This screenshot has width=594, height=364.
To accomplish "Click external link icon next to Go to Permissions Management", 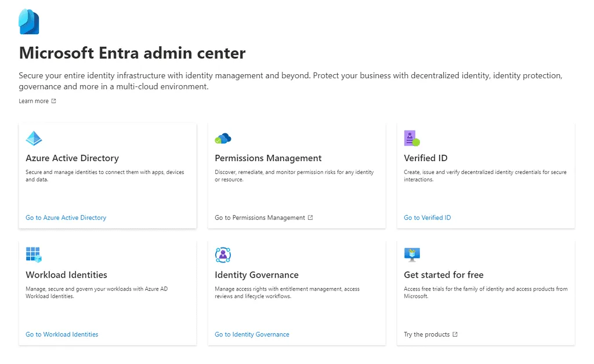I will [x=311, y=217].
